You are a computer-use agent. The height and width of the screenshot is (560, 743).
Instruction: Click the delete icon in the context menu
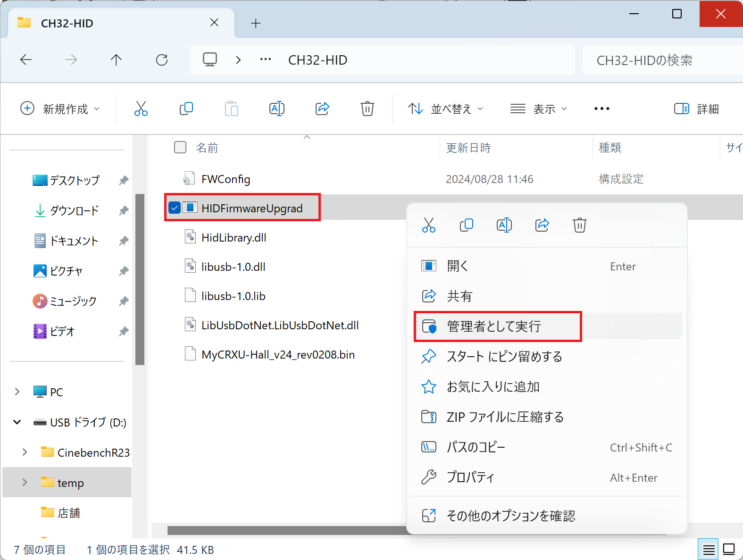point(579,225)
